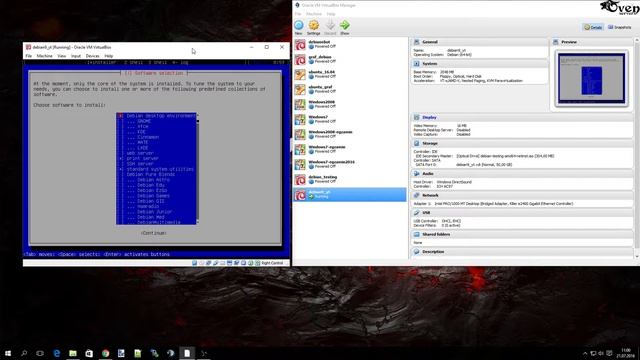Select the graf_debian virtual machine
Viewport: 640px width, 360px height.
(x=350, y=60)
